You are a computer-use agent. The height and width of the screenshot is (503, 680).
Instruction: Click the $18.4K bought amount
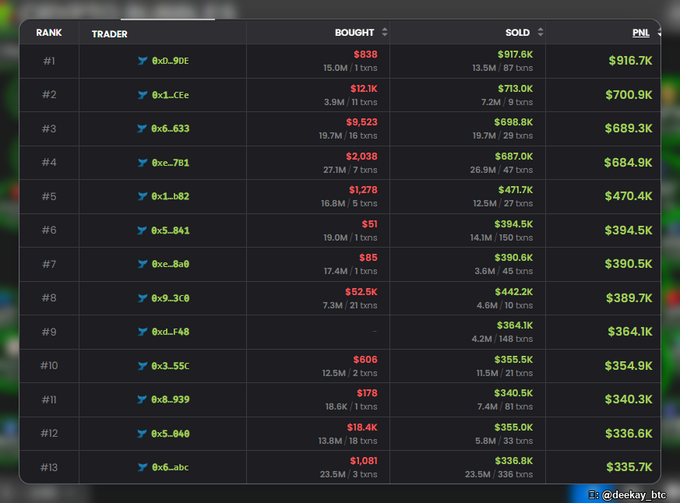coord(362,428)
